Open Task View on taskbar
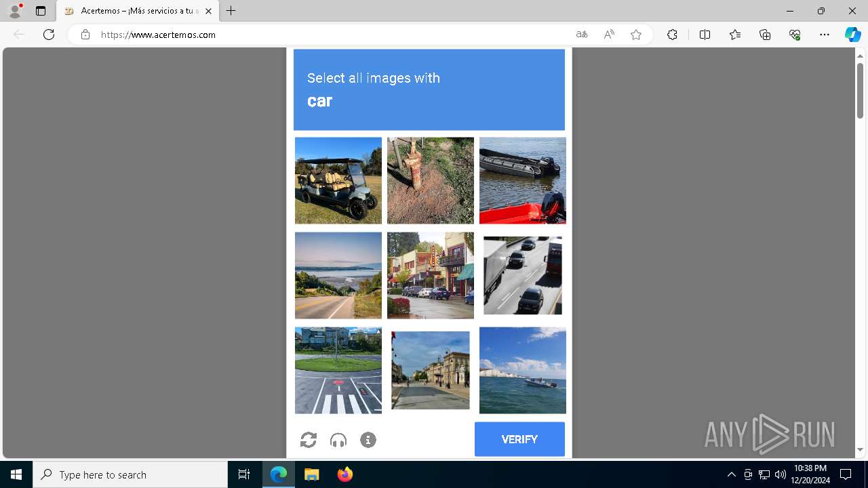868x488 pixels. pyautogui.click(x=244, y=474)
